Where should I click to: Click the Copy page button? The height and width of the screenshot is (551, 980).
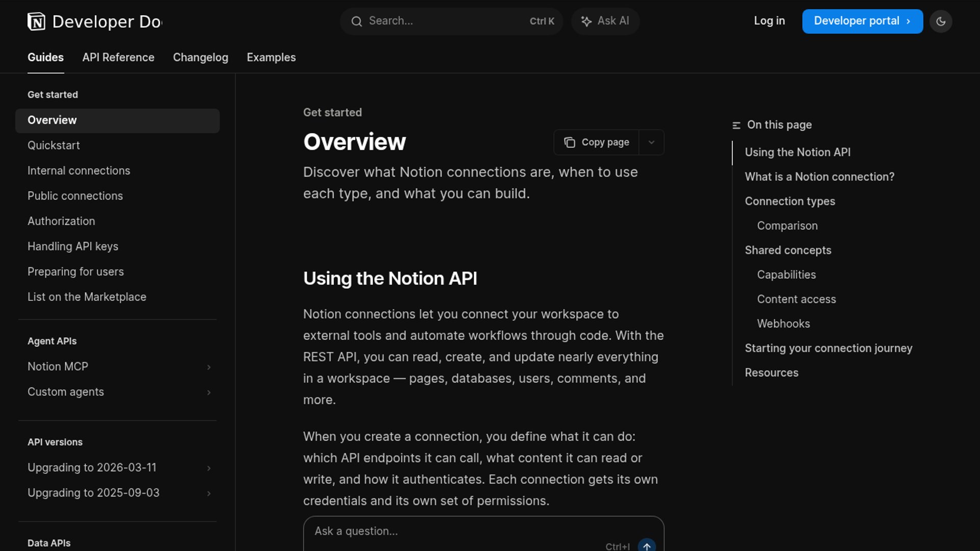coord(597,142)
